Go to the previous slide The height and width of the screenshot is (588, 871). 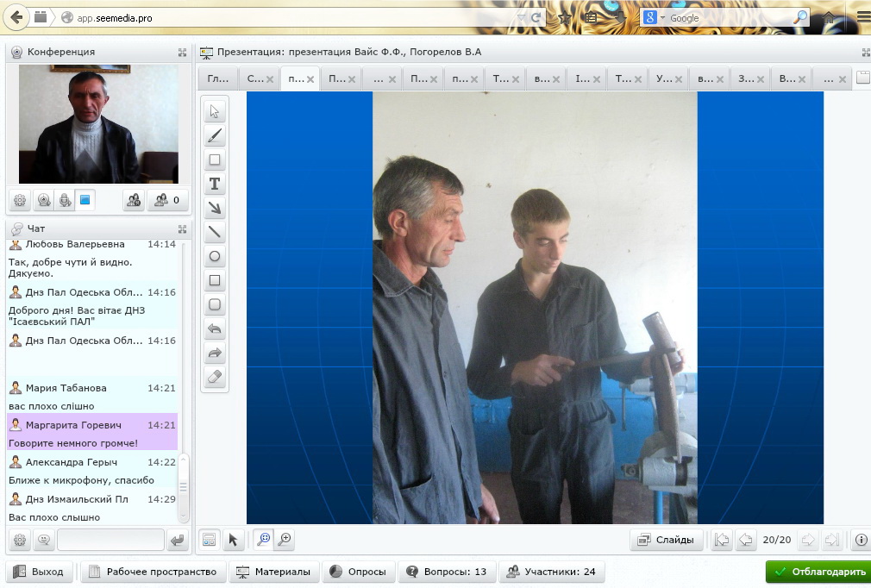click(745, 540)
